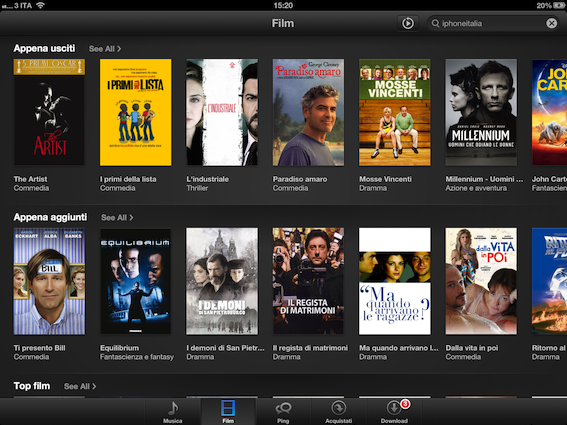
Task: Open Equilibrium poster
Action: tap(136, 281)
